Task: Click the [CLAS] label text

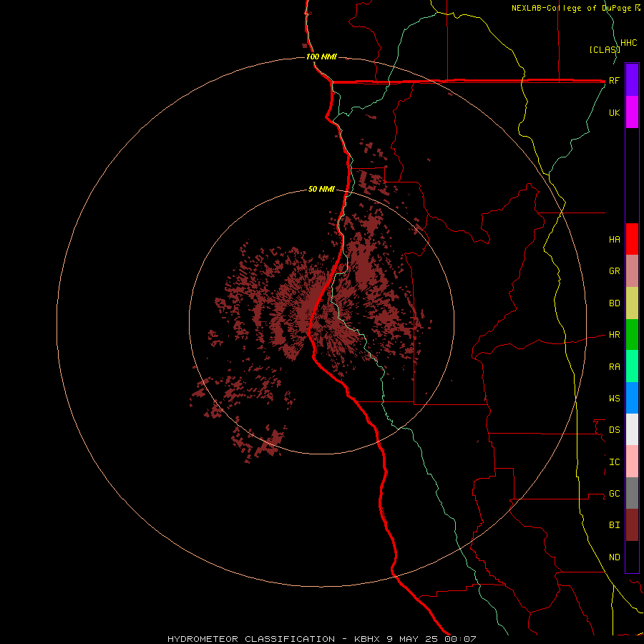Action: pyautogui.click(x=605, y=49)
